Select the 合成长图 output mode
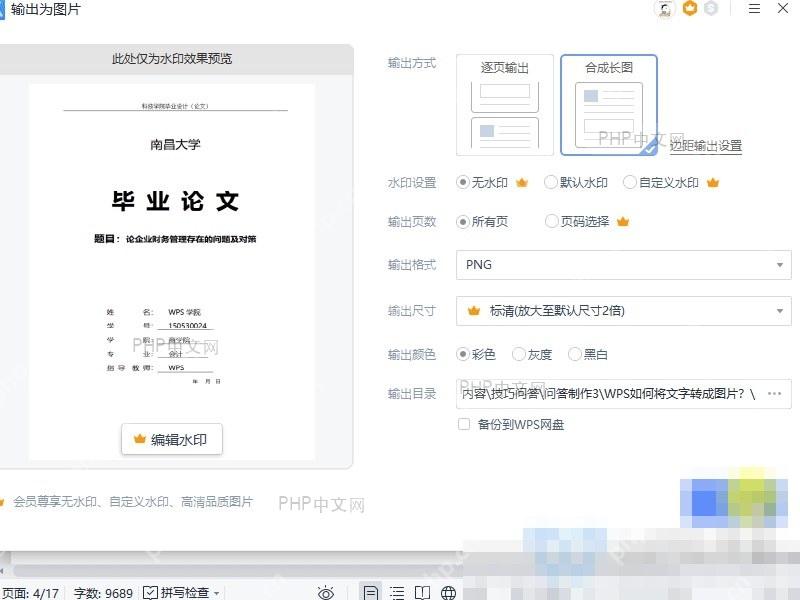 tap(609, 105)
